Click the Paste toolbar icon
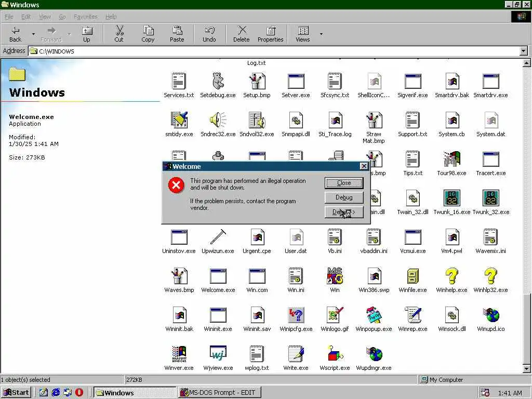Image resolution: width=532 pixels, height=399 pixels. click(177, 31)
